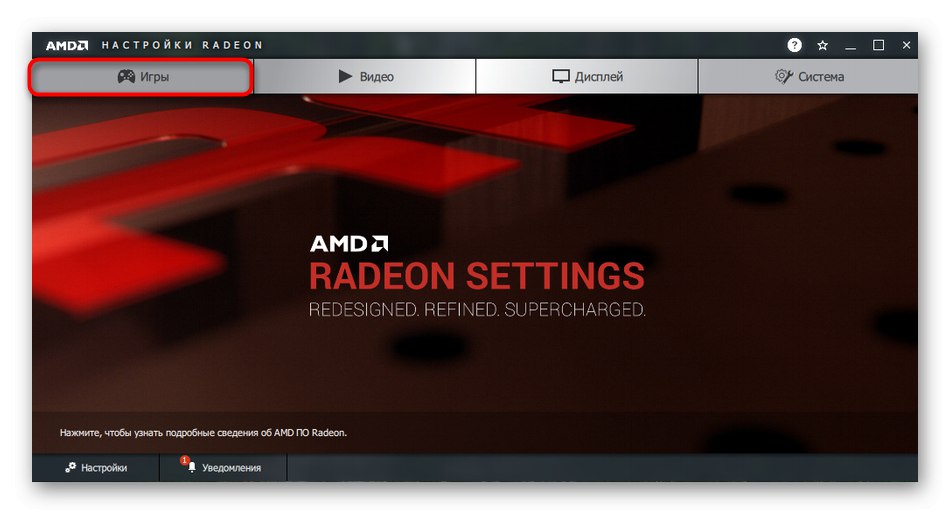950x514 pixels.
Task: Click the Radeon Settings banner title
Action: pyautogui.click(x=477, y=276)
